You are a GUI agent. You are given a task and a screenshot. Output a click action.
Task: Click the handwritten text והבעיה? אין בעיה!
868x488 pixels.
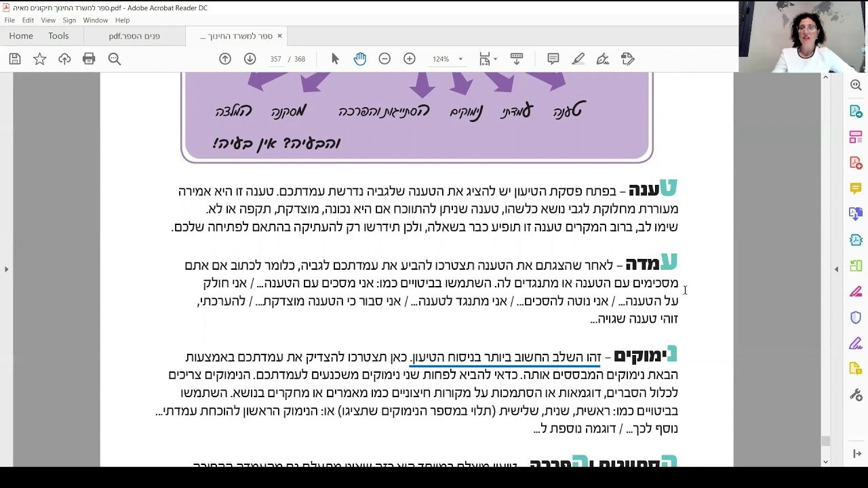[x=277, y=144]
